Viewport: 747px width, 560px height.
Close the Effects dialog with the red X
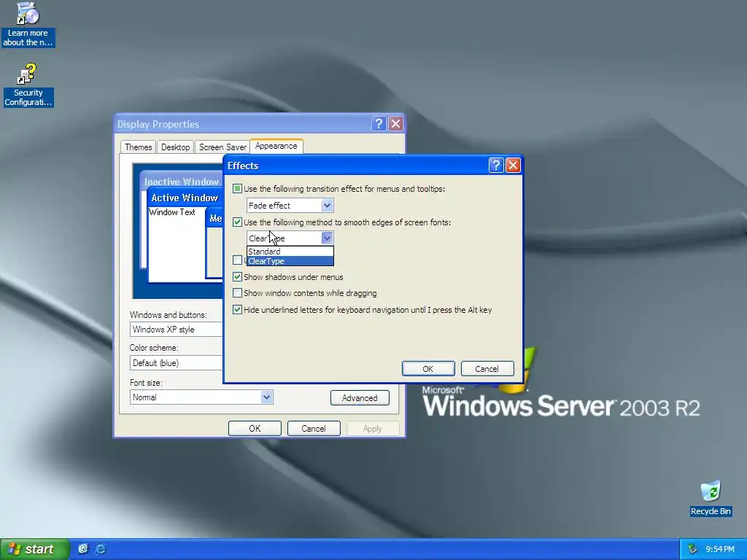tap(513, 166)
